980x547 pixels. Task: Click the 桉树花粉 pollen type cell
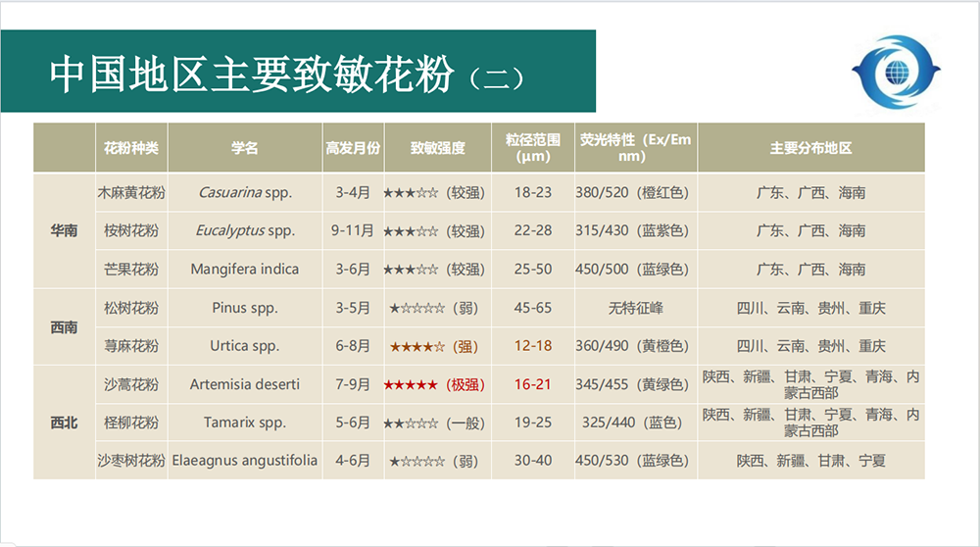130,231
